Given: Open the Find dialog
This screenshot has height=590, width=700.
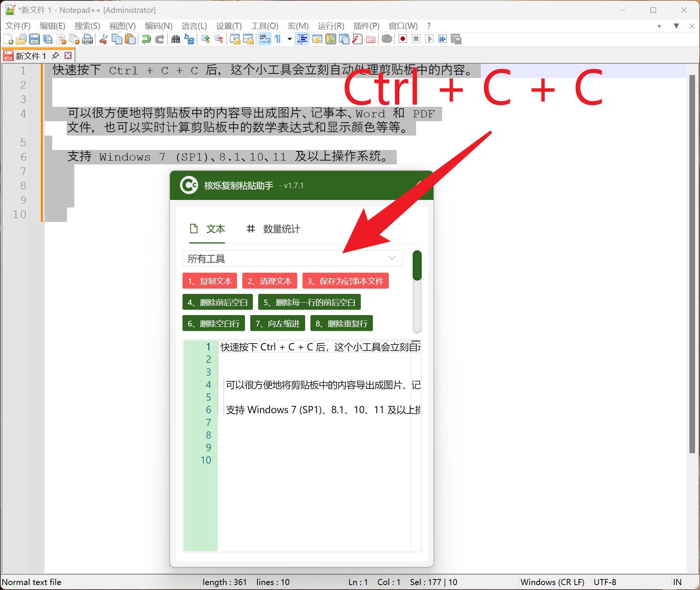Looking at the screenshot, I should [x=175, y=39].
